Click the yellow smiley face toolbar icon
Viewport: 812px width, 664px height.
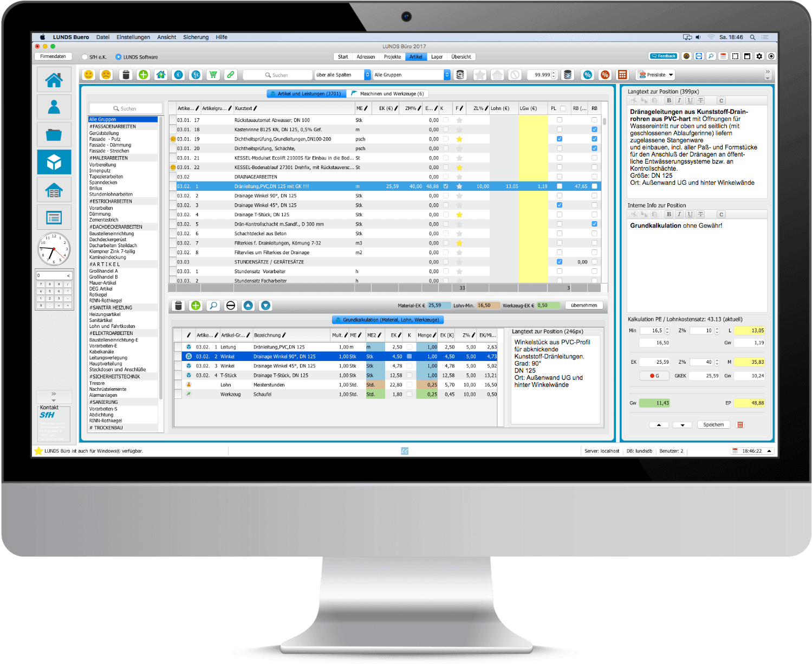(x=89, y=75)
